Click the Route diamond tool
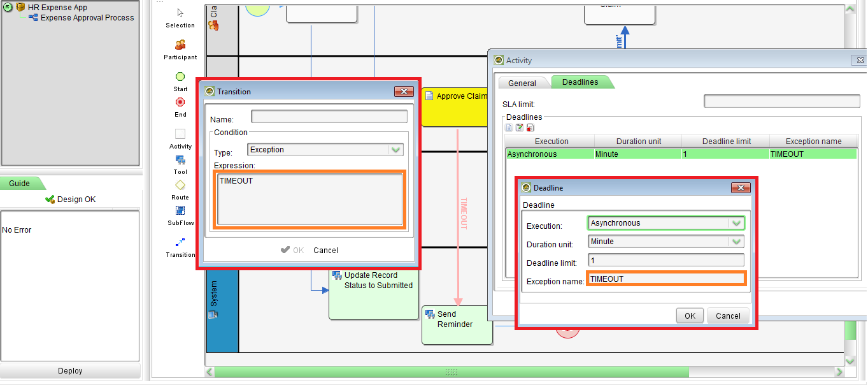Image resolution: width=868 pixels, height=385 pixels. click(x=180, y=185)
